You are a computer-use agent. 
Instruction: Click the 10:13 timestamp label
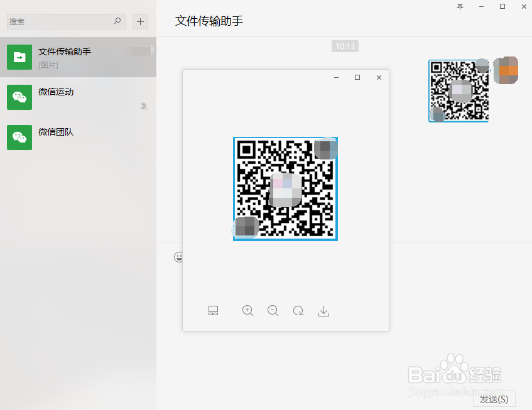point(345,46)
